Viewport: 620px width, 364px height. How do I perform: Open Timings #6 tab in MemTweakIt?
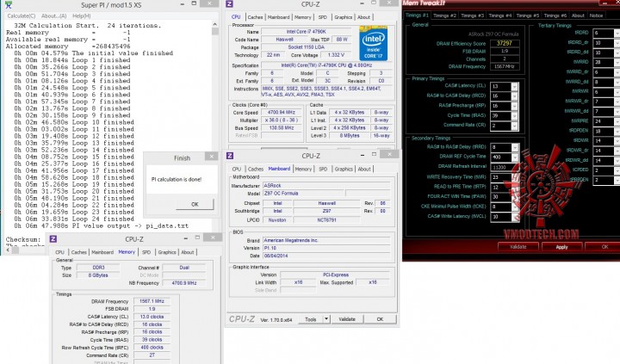click(x=555, y=15)
